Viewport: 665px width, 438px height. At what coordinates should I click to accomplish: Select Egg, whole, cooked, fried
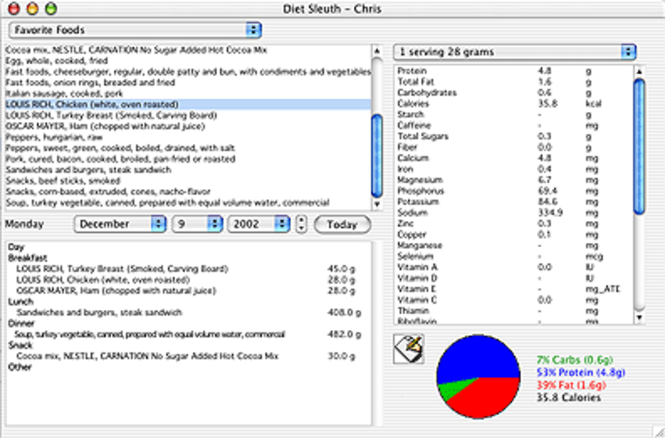pyautogui.click(x=187, y=61)
